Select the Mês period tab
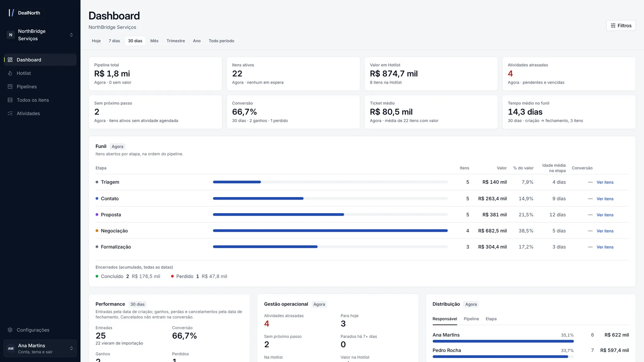Screen dimensions: 644x362 coord(155,41)
